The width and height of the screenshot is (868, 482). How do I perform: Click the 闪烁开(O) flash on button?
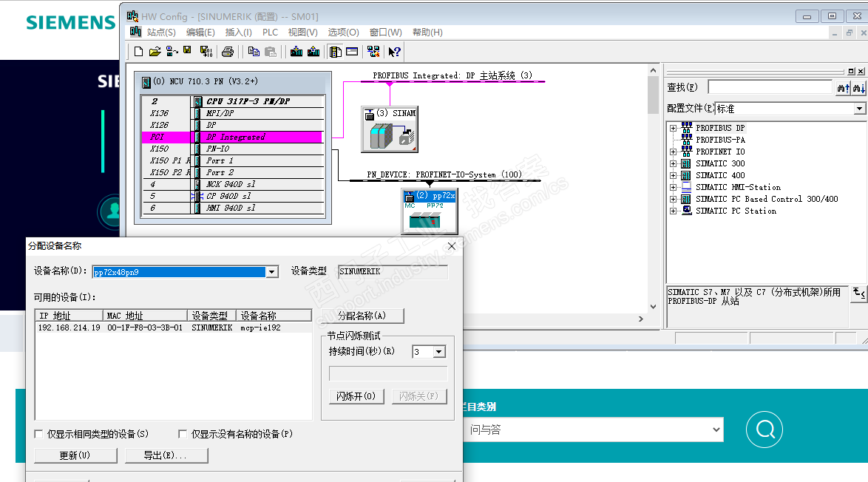click(x=356, y=396)
